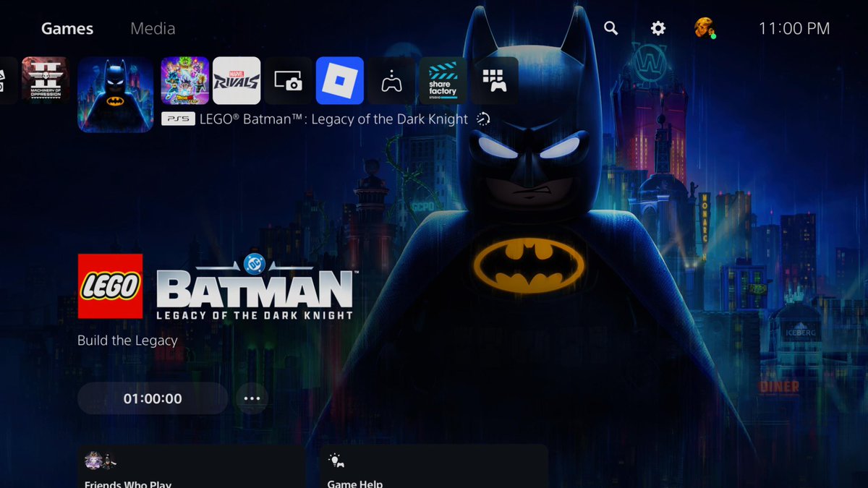Click the game title 'LEGO® Batman™: Legacy of the Dark Knight'
This screenshot has width=868, height=488.
point(333,119)
